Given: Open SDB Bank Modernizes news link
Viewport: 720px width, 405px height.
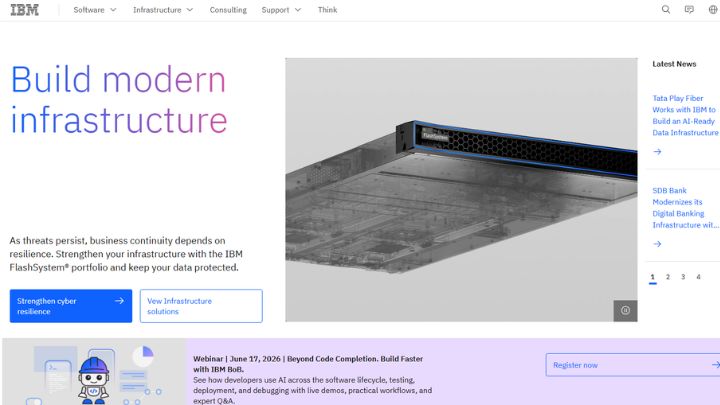Looking at the screenshot, I should [x=685, y=208].
